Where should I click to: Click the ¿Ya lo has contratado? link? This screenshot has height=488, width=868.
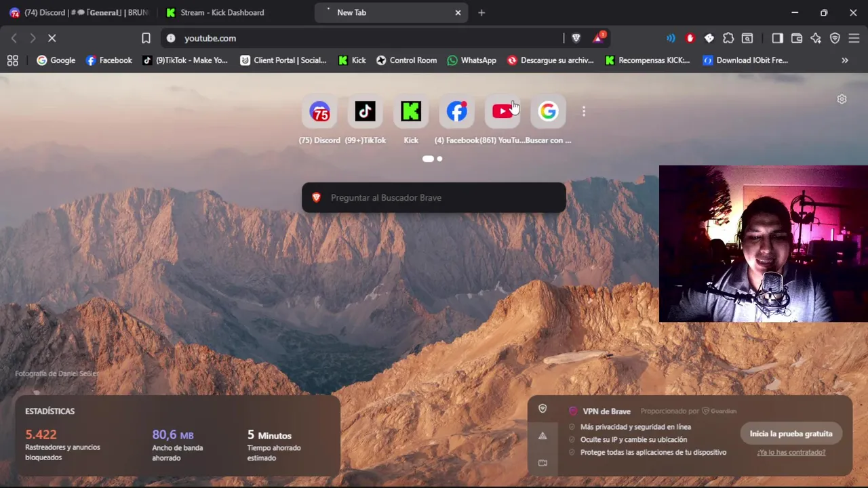point(791,452)
